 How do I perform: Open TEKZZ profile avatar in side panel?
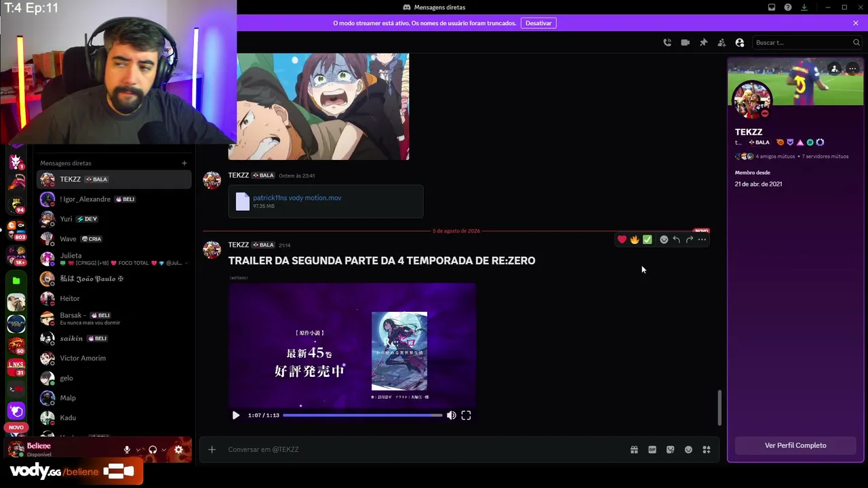coord(752,100)
